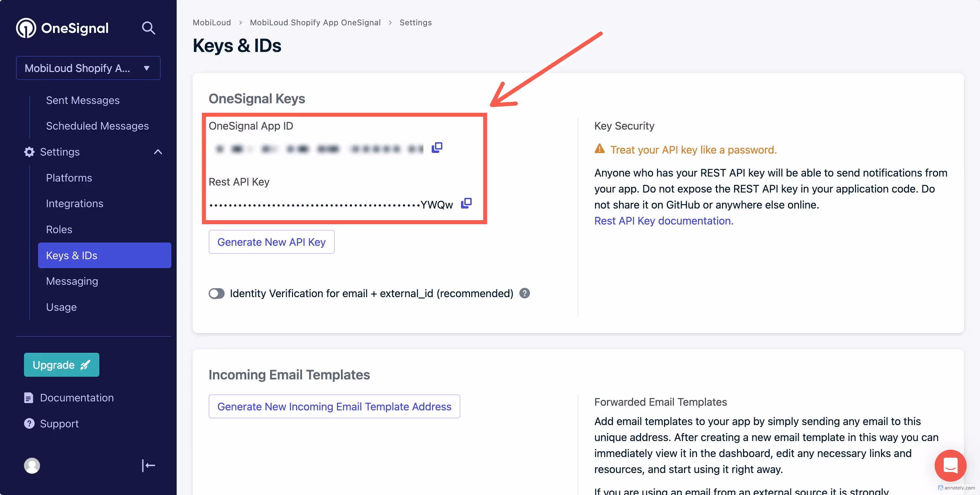Screen dimensions: 980x495
Task: Click Generate New API Key button
Action: (x=271, y=242)
